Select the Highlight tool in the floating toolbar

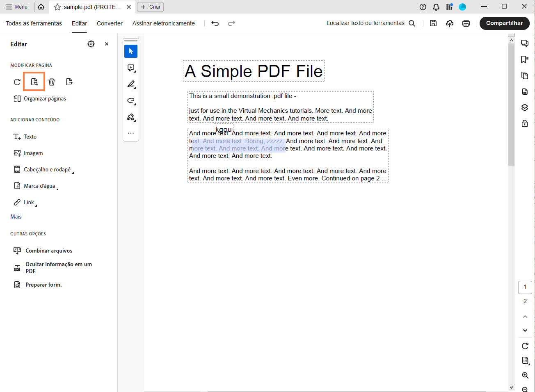pos(131,84)
